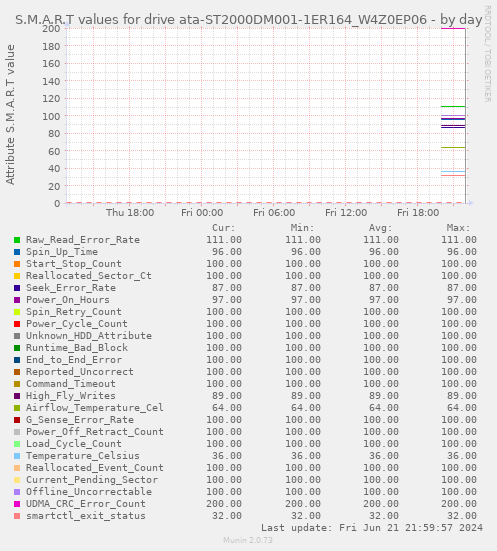Click the green Raw_Read_Error_Rate legend swatch
The width and height of the screenshot is (497, 551).
(x=17, y=240)
